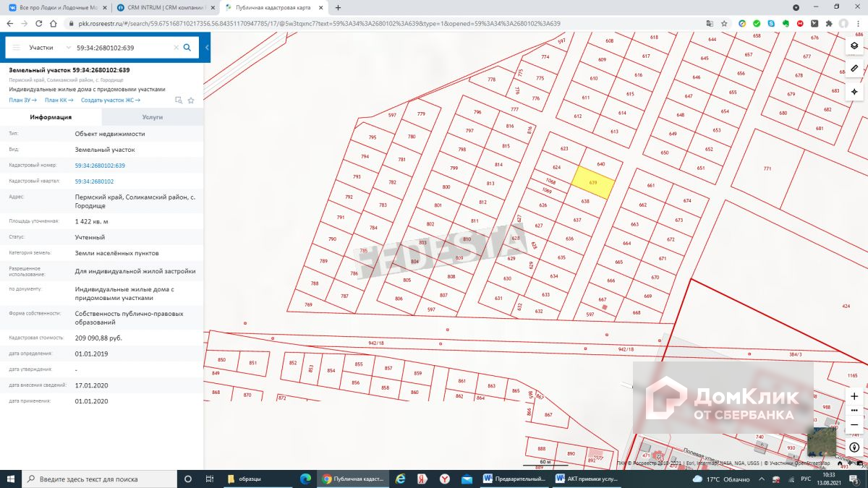Click in the cadastral search input field
Viewport: 868px width, 488px height.
[x=123, y=48]
